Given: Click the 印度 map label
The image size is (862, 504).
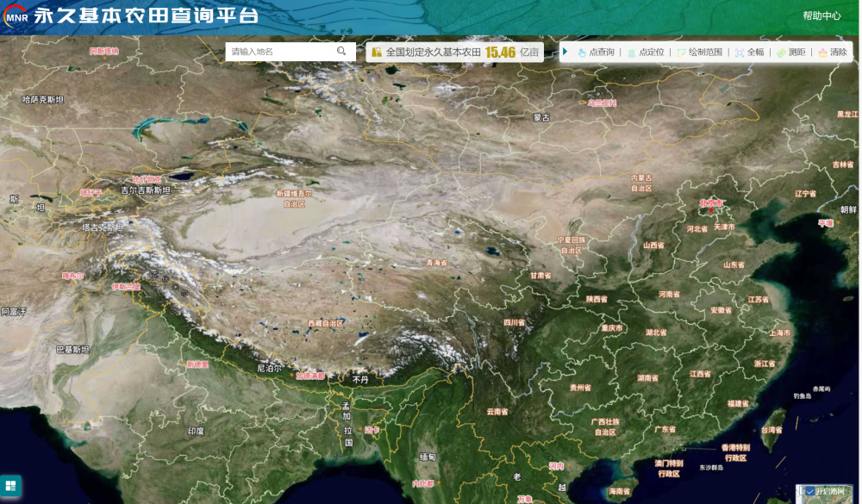Looking at the screenshot, I should click(196, 431).
